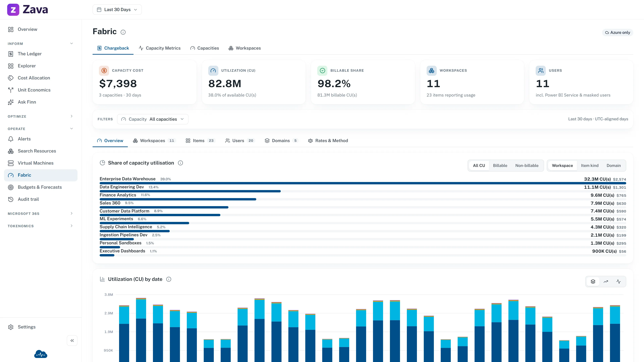Switch to the Chargeback tab

(x=113, y=48)
